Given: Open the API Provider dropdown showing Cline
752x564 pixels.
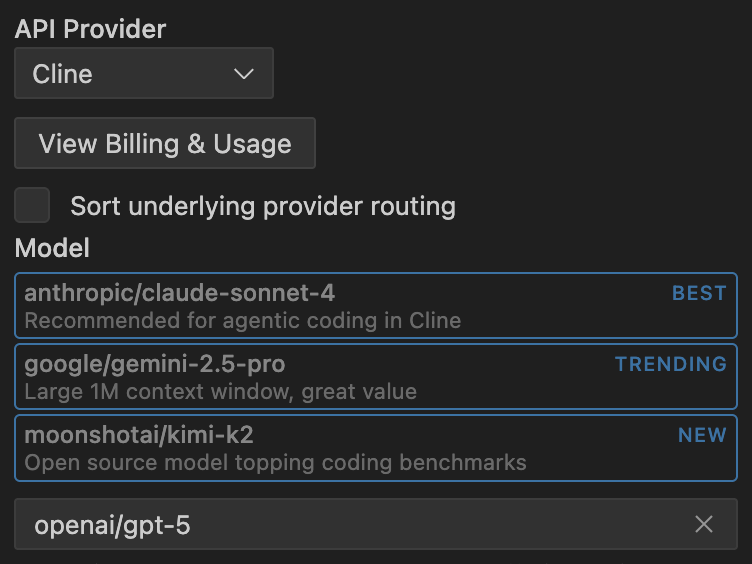Looking at the screenshot, I should click(x=143, y=74).
